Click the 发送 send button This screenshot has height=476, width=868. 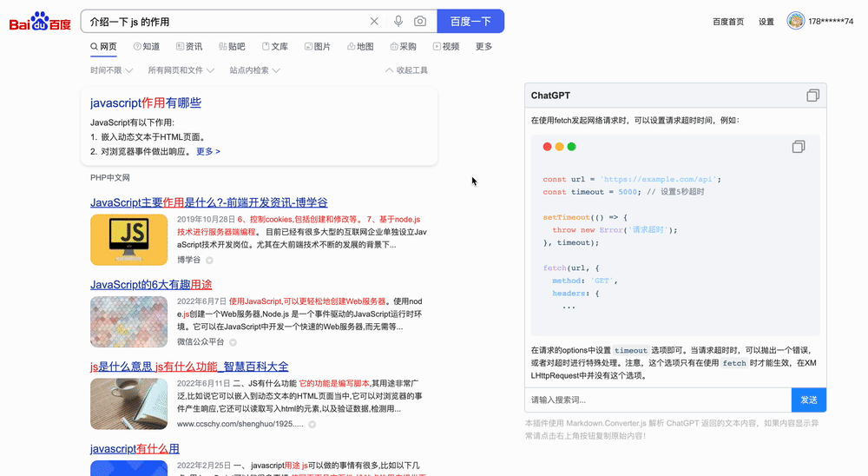click(809, 400)
